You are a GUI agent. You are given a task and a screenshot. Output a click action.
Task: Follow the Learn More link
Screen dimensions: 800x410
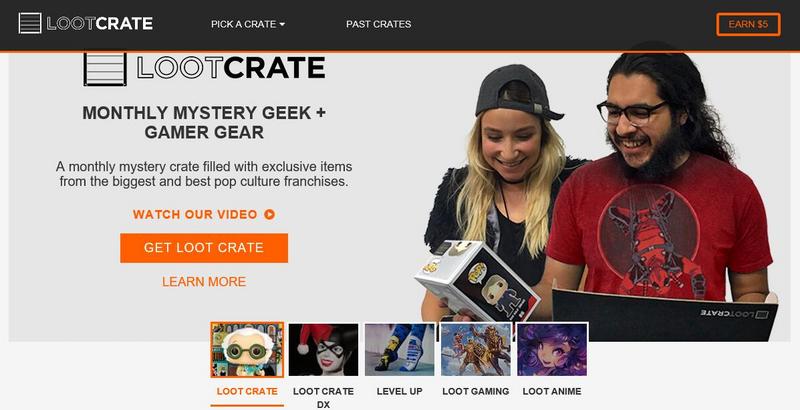tap(204, 281)
